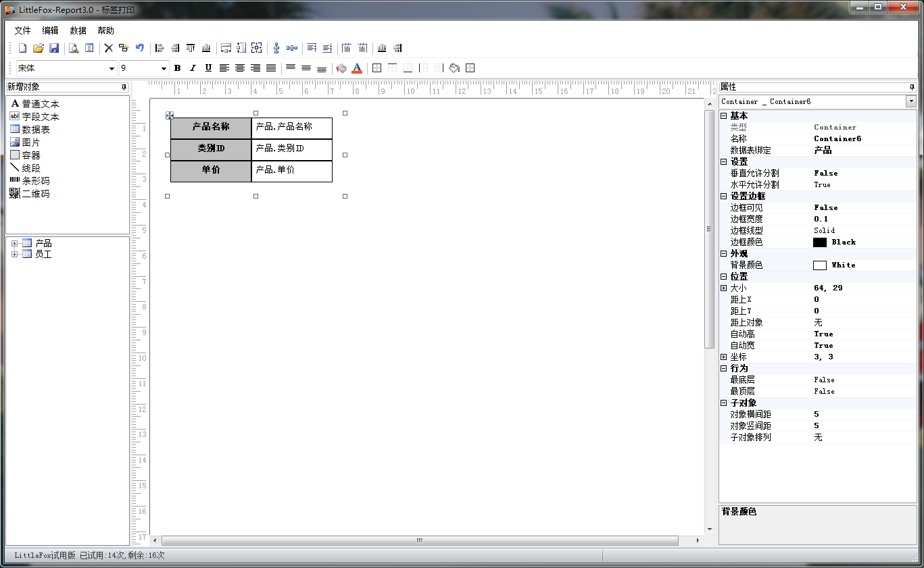924x568 pixels.
Task: Open the 数据 menu
Action: pyautogui.click(x=78, y=30)
